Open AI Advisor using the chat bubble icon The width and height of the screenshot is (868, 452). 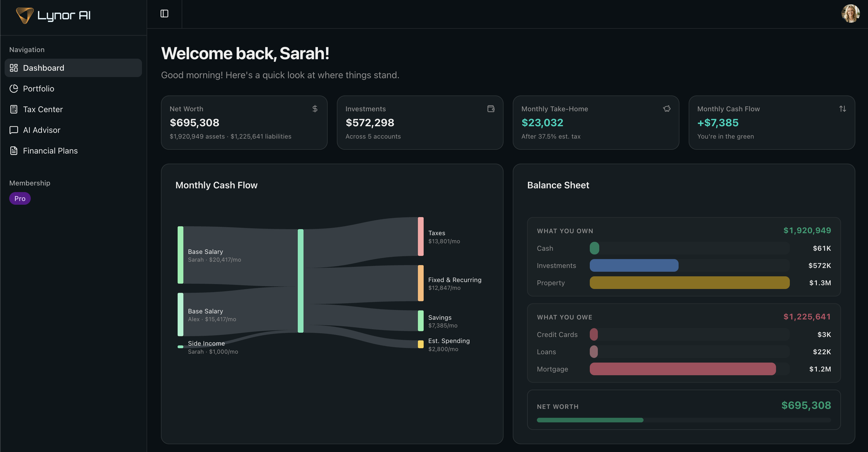[14, 130]
